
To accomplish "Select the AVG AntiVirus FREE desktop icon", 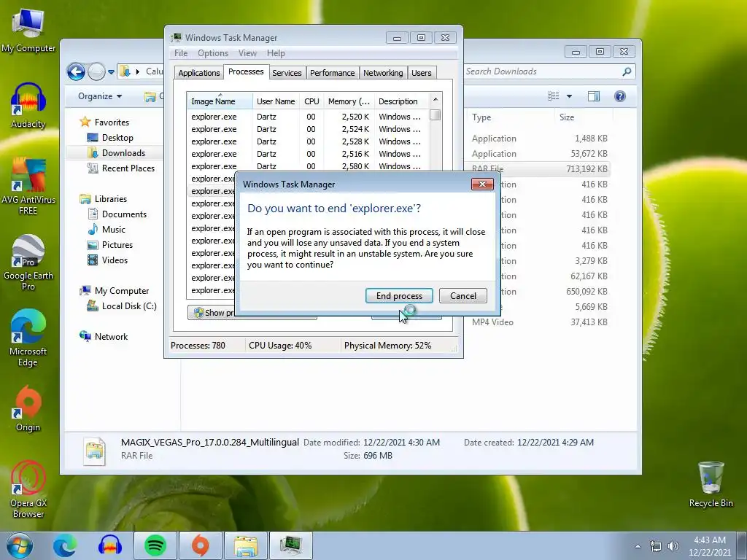I will pyautogui.click(x=28, y=187).
